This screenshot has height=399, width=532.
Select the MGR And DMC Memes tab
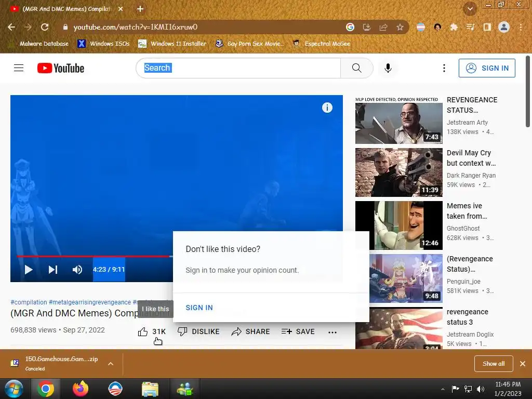pyautogui.click(x=66, y=9)
